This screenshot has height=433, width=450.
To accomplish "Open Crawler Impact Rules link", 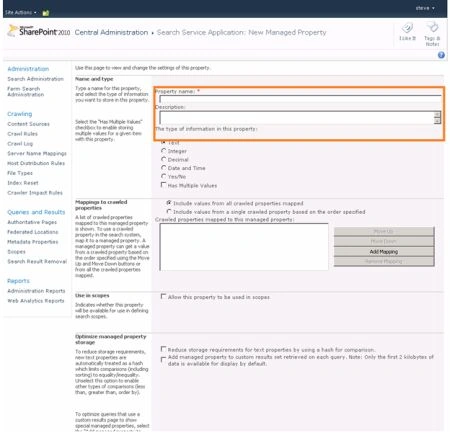I will point(35,193).
